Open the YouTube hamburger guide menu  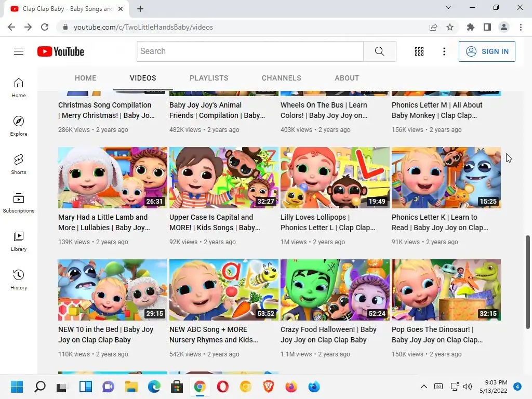pos(19,51)
